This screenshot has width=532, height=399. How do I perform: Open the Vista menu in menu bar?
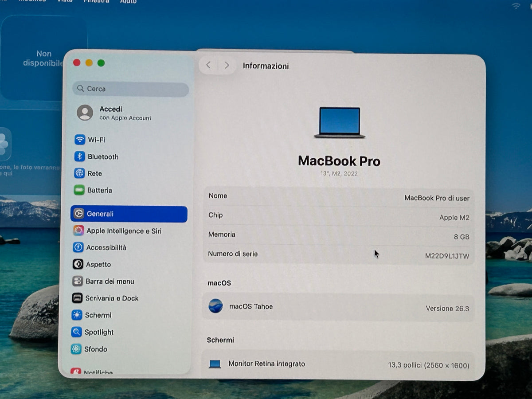(65, 1)
